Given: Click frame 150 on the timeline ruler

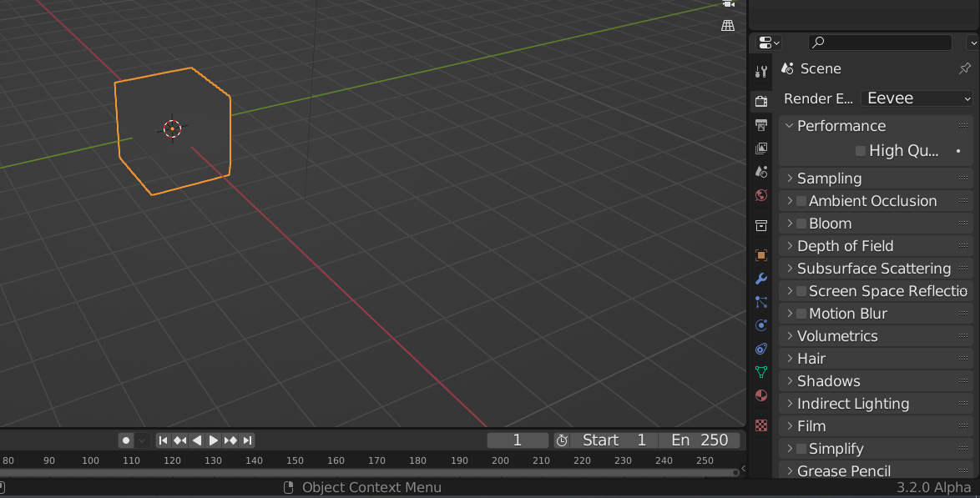Looking at the screenshot, I should tap(295, 460).
